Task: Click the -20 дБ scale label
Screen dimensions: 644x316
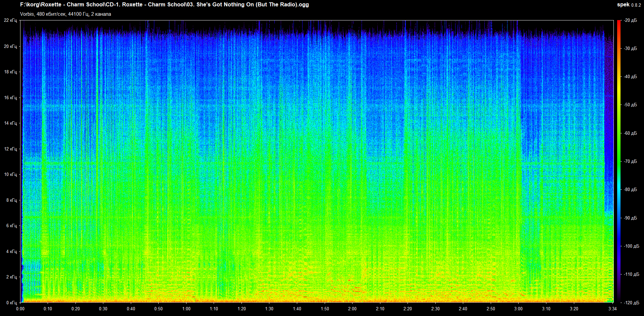Action: pyautogui.click(x=630, y=20)
